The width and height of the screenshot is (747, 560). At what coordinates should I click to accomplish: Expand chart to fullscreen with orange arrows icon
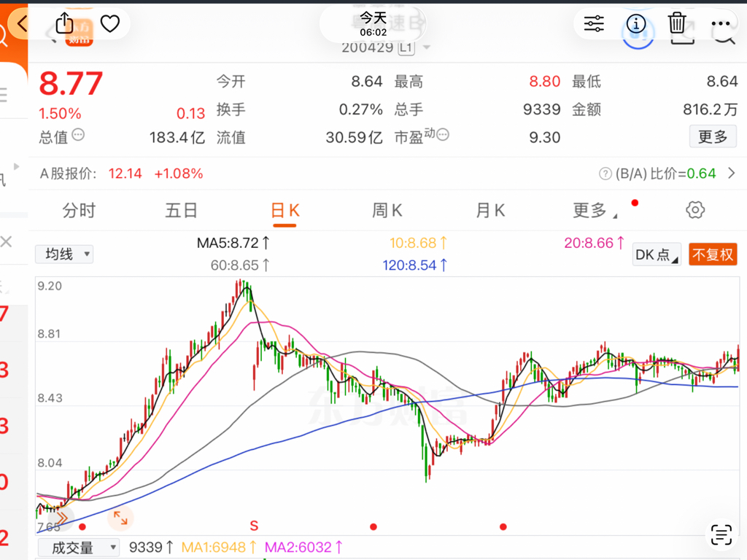(120, 518)
